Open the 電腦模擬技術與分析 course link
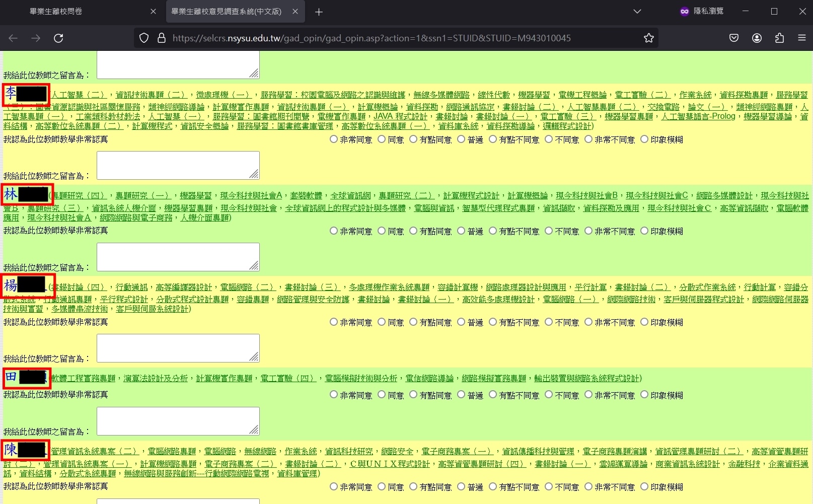The height and width of the screenshot is (504, 813). (361, 378)
